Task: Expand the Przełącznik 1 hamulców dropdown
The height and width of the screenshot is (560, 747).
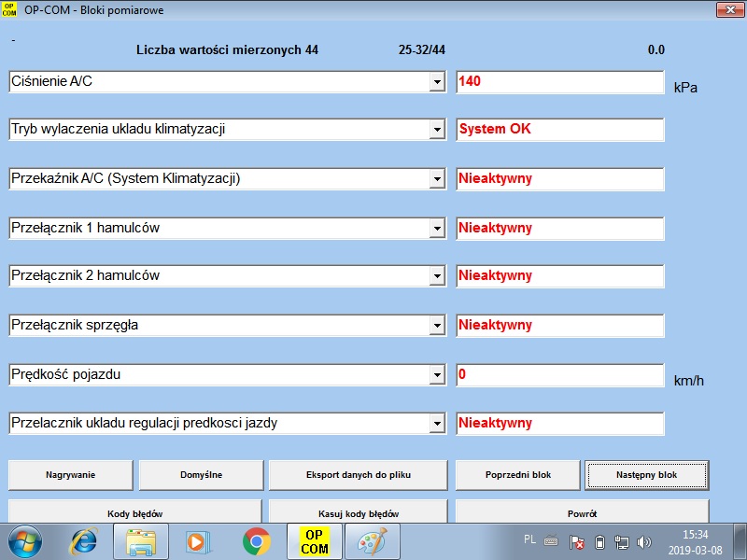Action: click(436, 229)
